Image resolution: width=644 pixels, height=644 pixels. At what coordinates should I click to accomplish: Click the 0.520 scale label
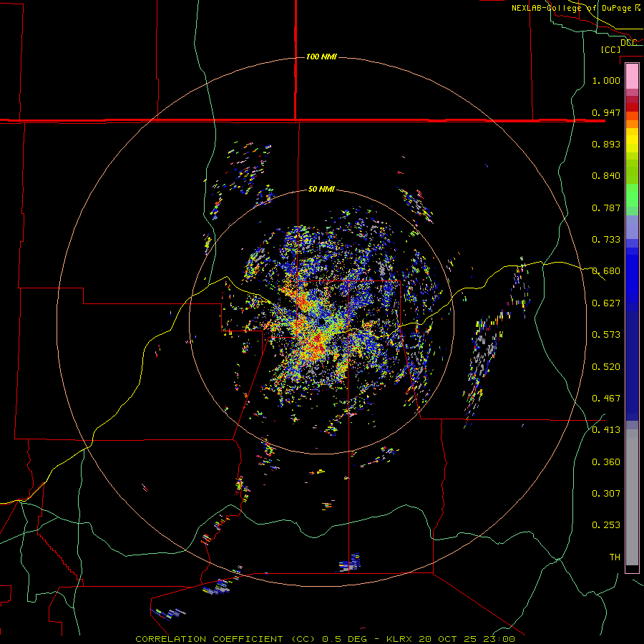[x=606, y=367]
